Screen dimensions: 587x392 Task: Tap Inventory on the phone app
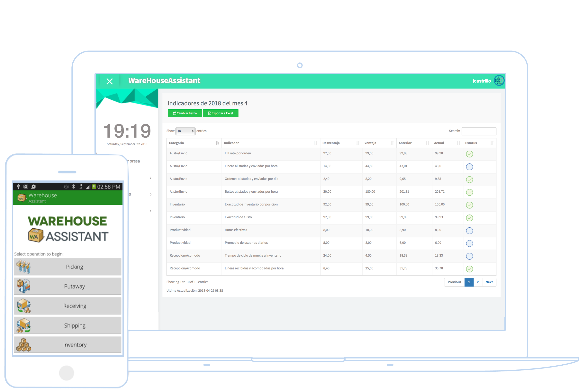[68, 344]
